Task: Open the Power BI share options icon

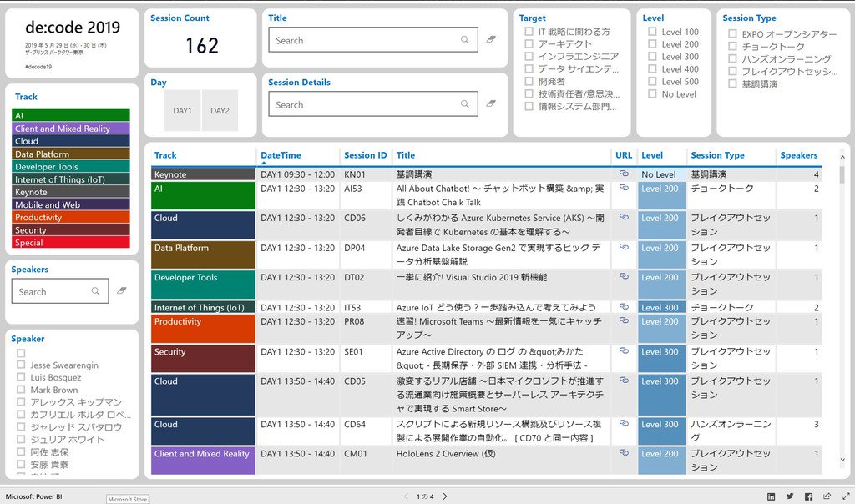Action: coord(828,496)
